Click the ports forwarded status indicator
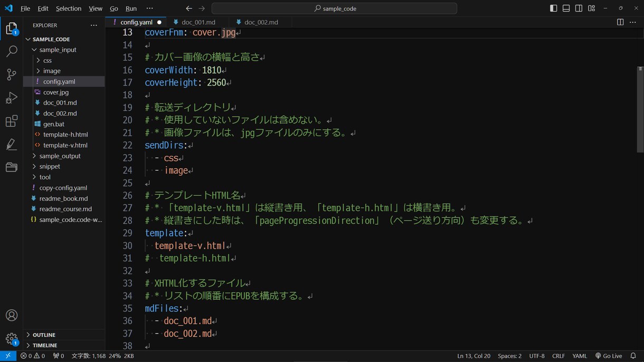Image resolution: width=644 pixels, height=362 pixels. click(x=59, y=356)
